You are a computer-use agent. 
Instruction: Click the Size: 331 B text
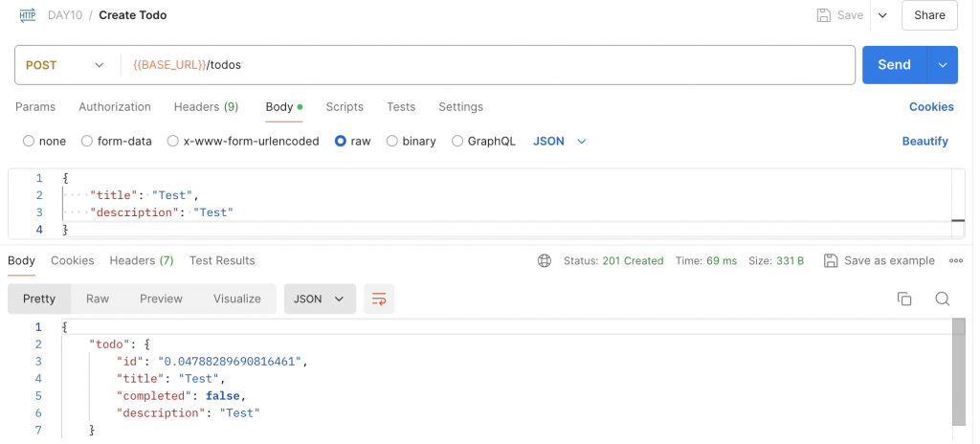776,261
